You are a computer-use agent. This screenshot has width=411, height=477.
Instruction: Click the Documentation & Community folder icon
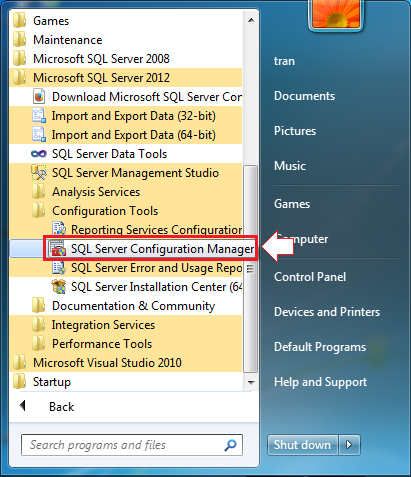(x=39, y=306)
